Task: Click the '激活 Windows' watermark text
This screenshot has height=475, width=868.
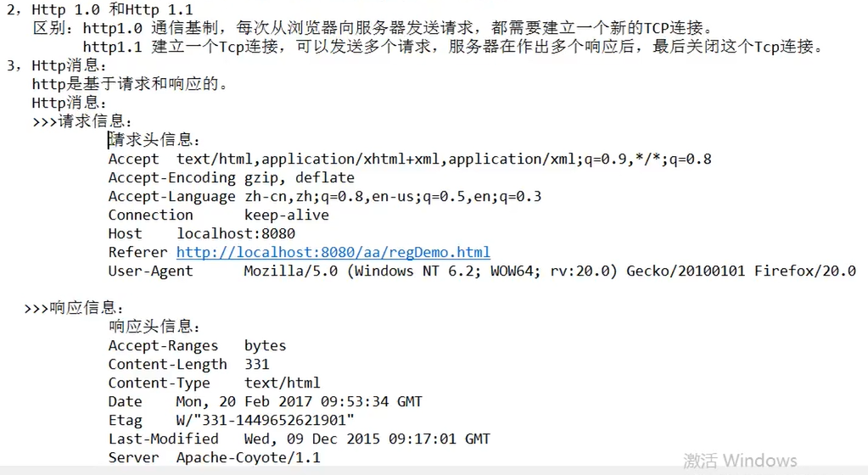Action: point(740,460)
